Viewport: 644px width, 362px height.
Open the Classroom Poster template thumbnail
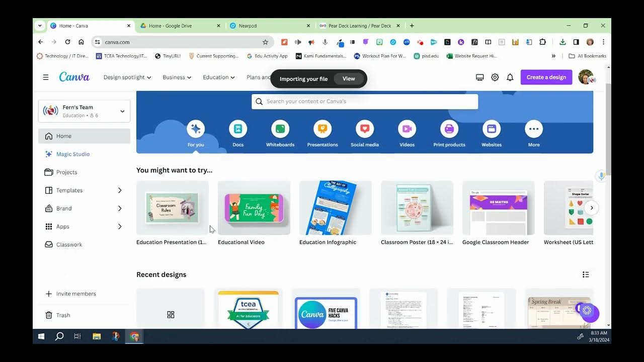coord(417,208)
